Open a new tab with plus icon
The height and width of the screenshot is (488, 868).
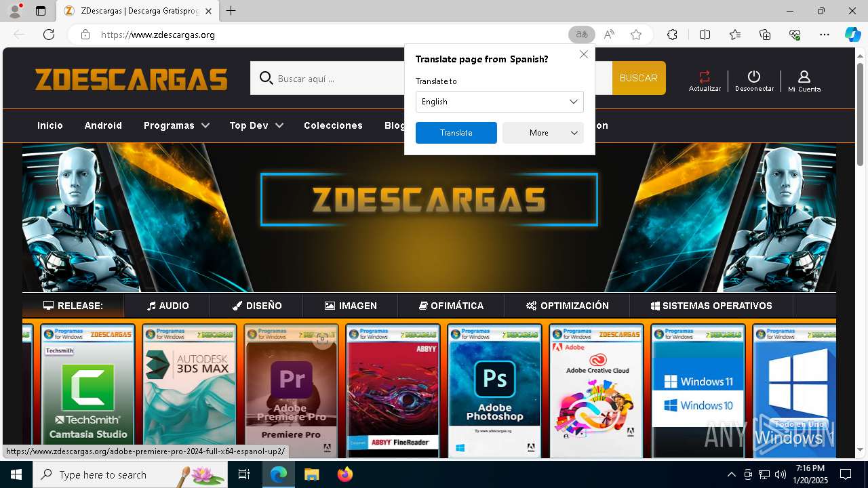pos(231,11)
